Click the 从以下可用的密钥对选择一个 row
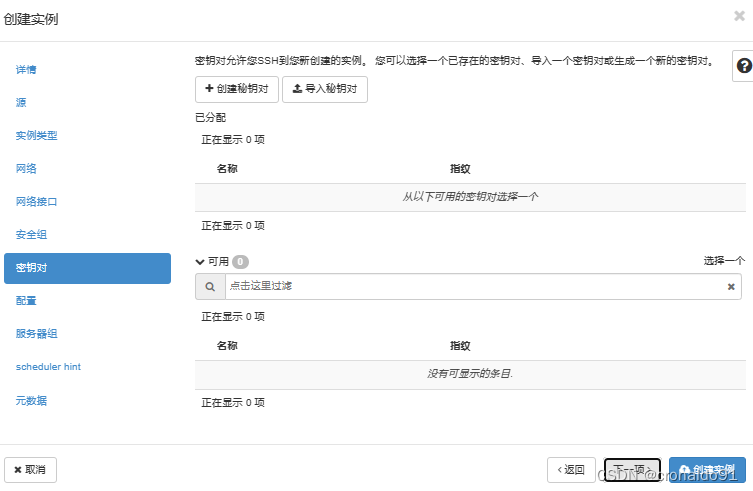The image size is (753, 491). [470, 197]
